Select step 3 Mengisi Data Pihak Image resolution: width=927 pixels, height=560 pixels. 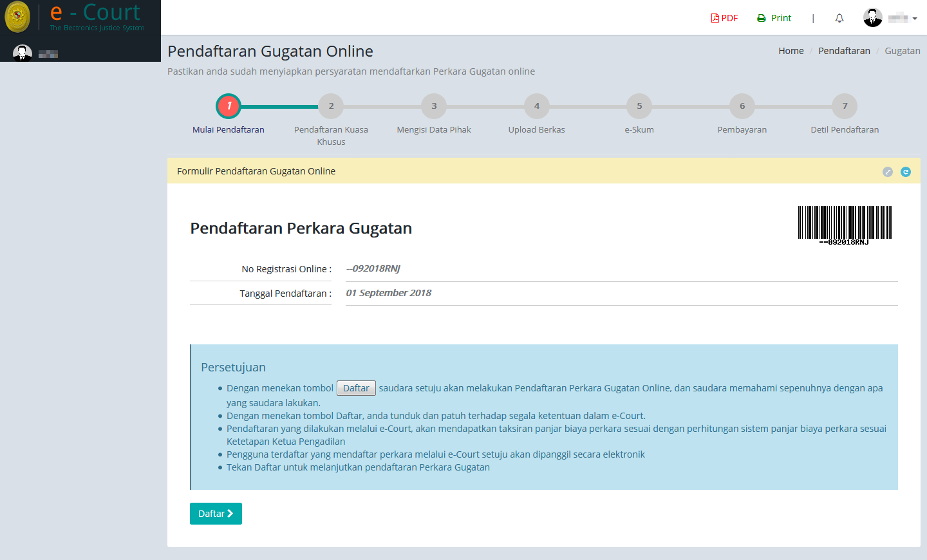coord(434,106)
